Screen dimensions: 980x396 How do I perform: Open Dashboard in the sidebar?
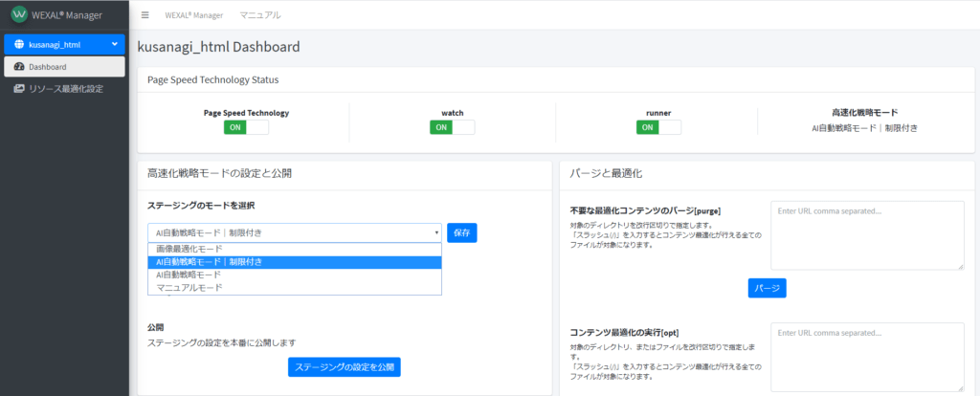[x=64, y=67]
